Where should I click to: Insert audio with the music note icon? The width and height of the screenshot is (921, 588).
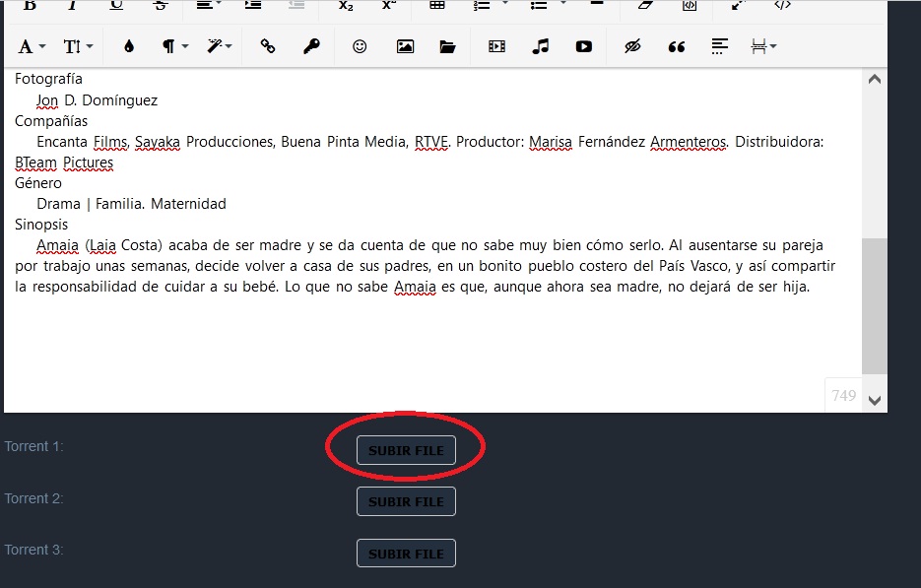540,46
